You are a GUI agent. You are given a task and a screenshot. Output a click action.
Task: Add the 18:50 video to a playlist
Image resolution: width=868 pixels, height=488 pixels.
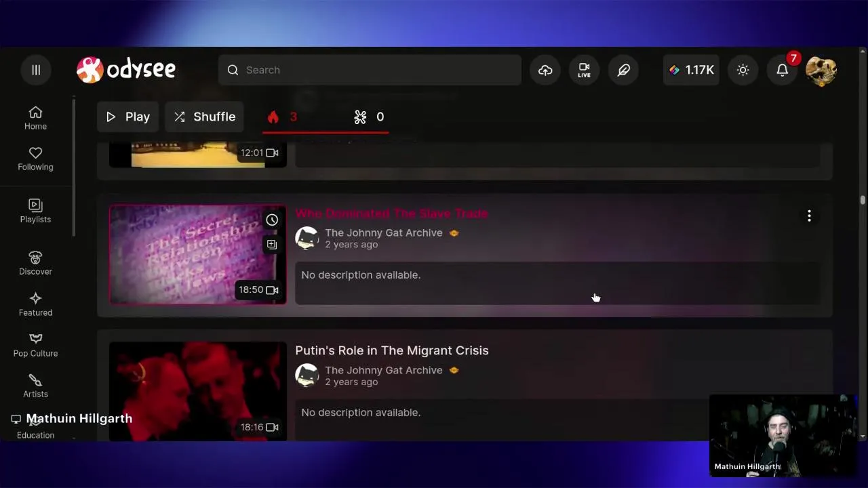tap(272, 244)
